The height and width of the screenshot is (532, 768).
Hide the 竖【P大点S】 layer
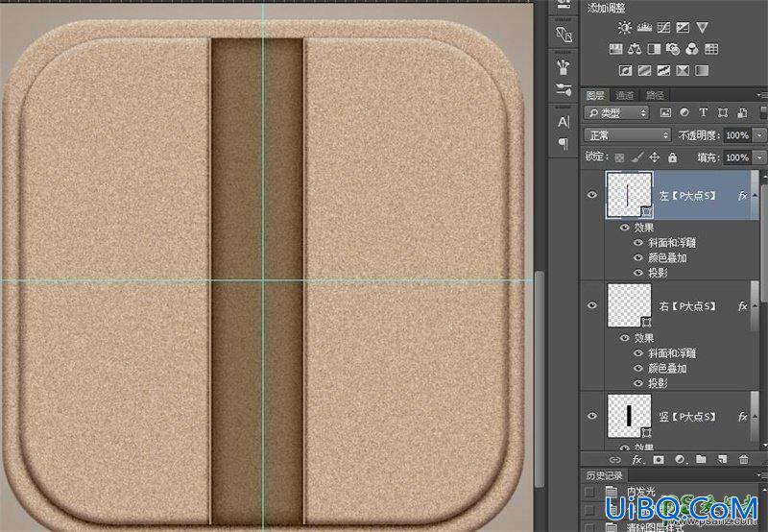click(592, 416)
